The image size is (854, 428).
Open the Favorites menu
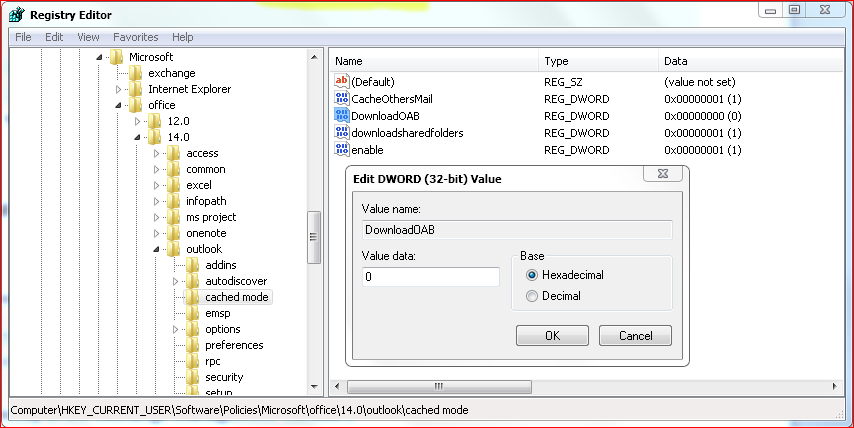pos(136,37)
